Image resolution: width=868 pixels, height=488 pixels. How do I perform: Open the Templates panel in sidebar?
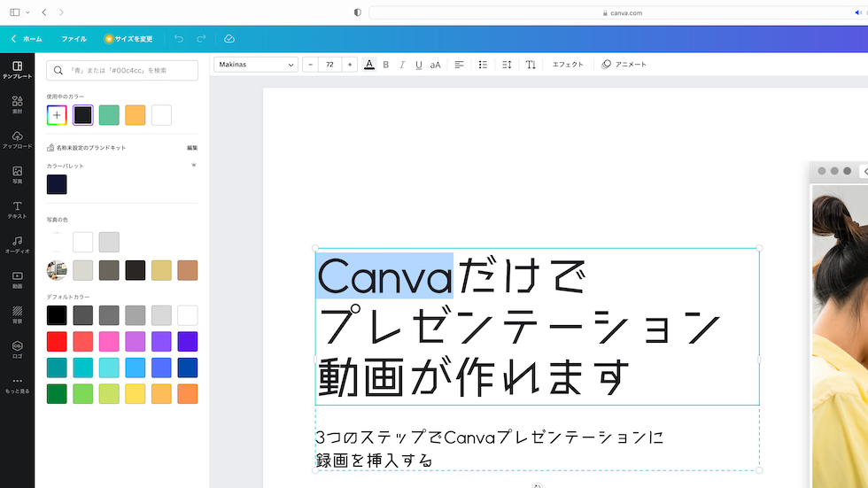click(17, 70)
